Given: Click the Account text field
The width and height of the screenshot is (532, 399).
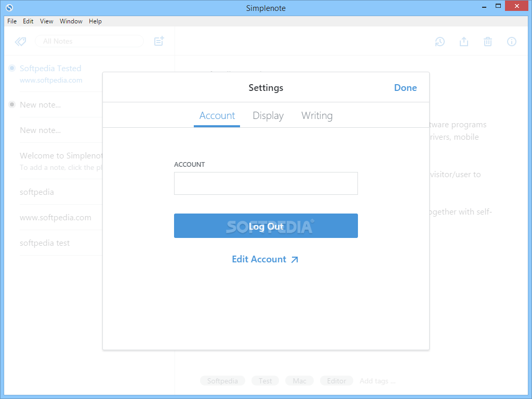Looking at the screenshot, I should point(265,183).
